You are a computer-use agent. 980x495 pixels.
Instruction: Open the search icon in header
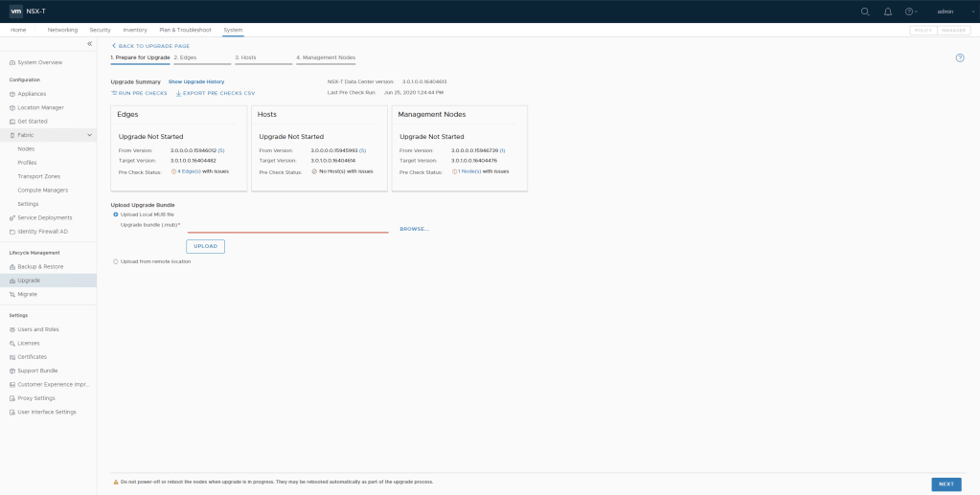point(865,11)
